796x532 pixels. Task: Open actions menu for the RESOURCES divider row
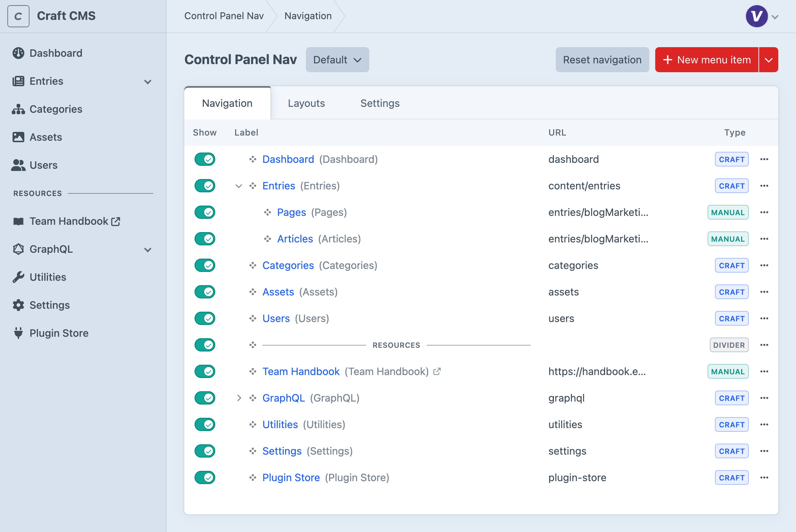coord(764,345)
